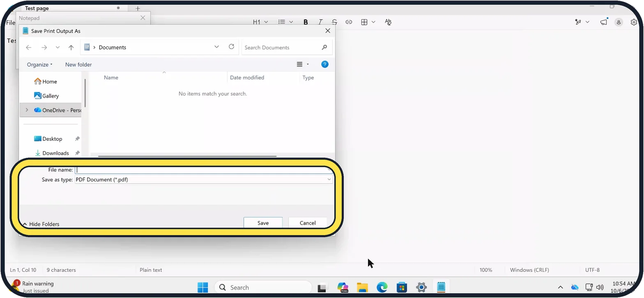The image size is (644, 298).
Task: Refresh the Documents folder listing
Action: tap(232, 47)
